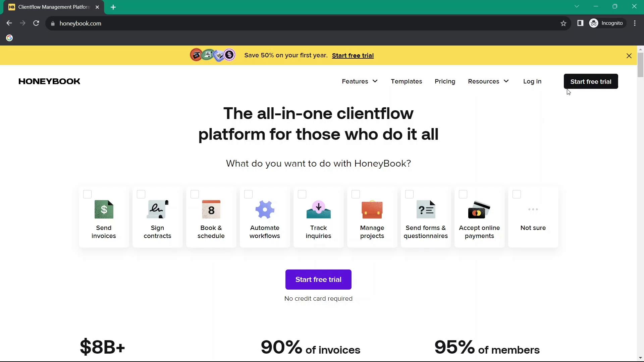This screenshot has width=644, height=362.
Task: Click the Log in link
Action: [533, 81]
